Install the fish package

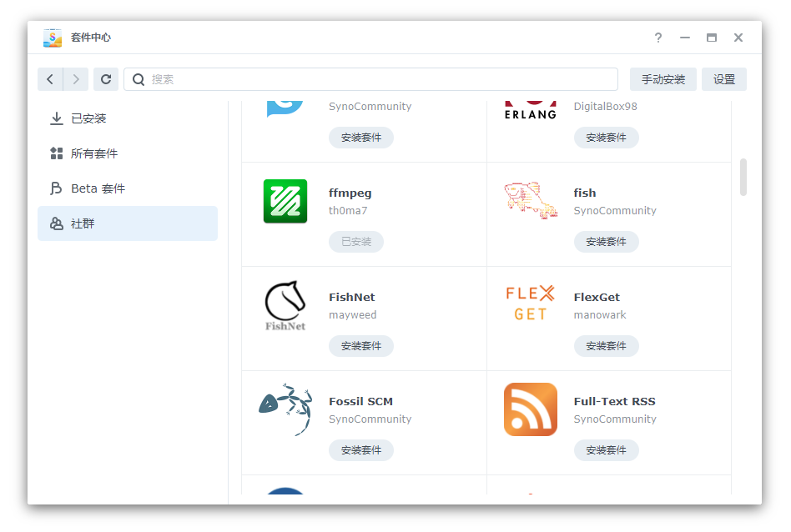[x=606, y=242]
